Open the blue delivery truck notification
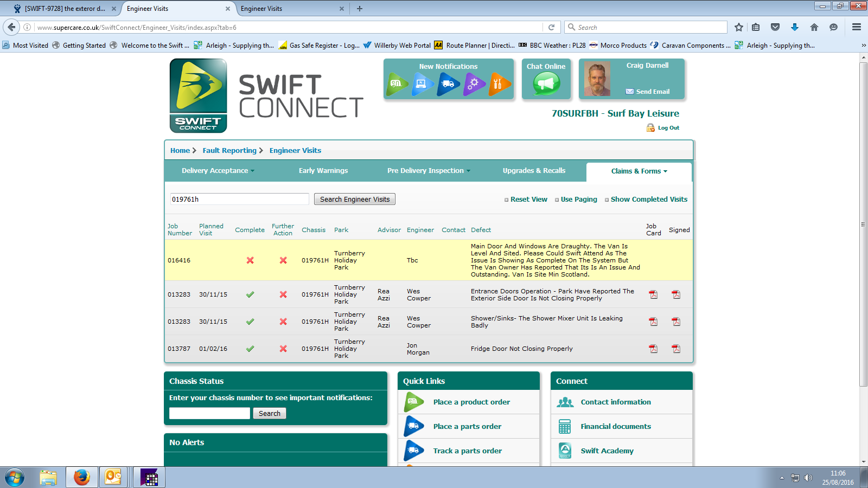Viewport: 868px width, 488px height. 448,84
